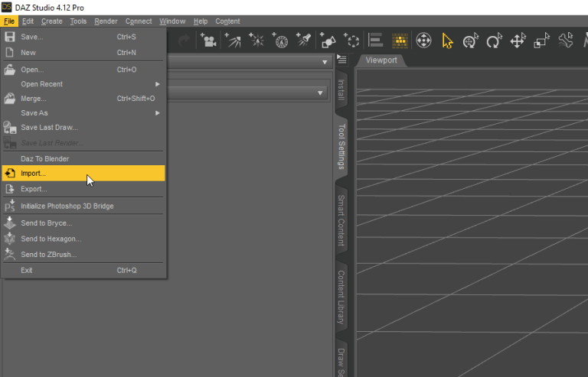
Task: Switch to the Viewport tab
Action: (381, 60)
